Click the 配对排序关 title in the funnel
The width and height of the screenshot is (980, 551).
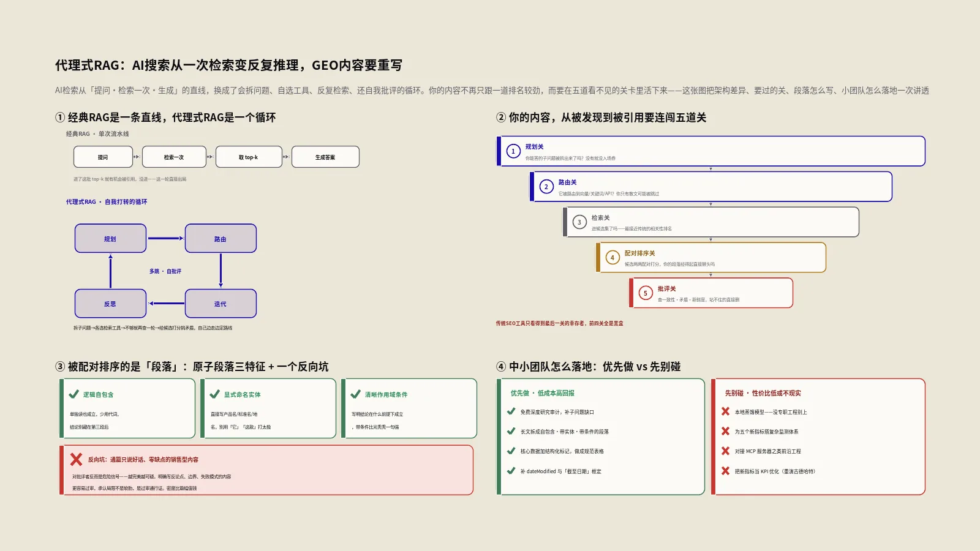[x=639, y=253]
